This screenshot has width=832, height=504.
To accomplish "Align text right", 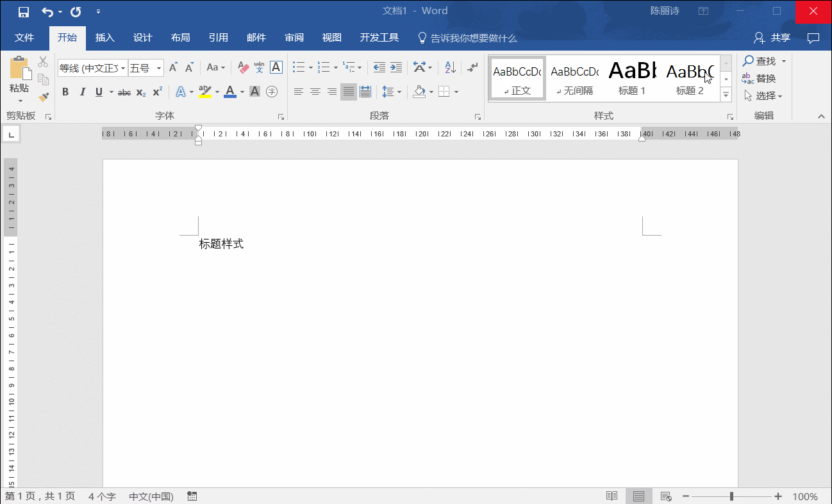I will (332, 92).
